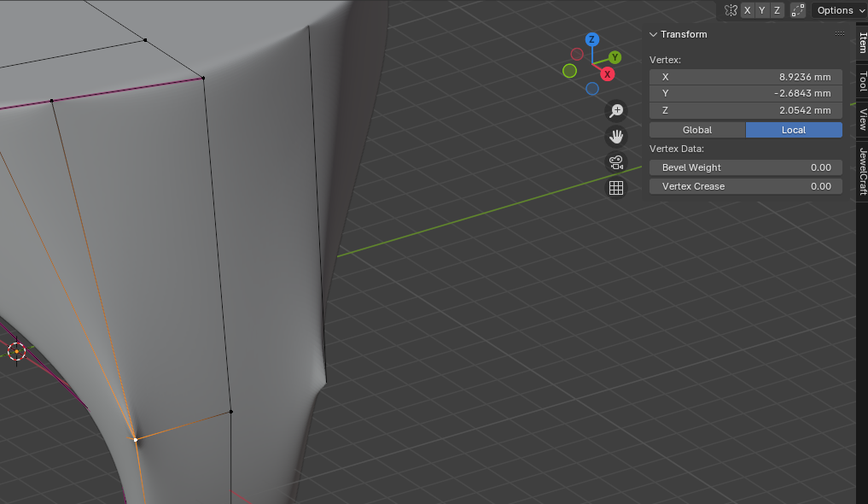Toggle Z axis mirror
The image size is (868, 504).
(777, 10)
